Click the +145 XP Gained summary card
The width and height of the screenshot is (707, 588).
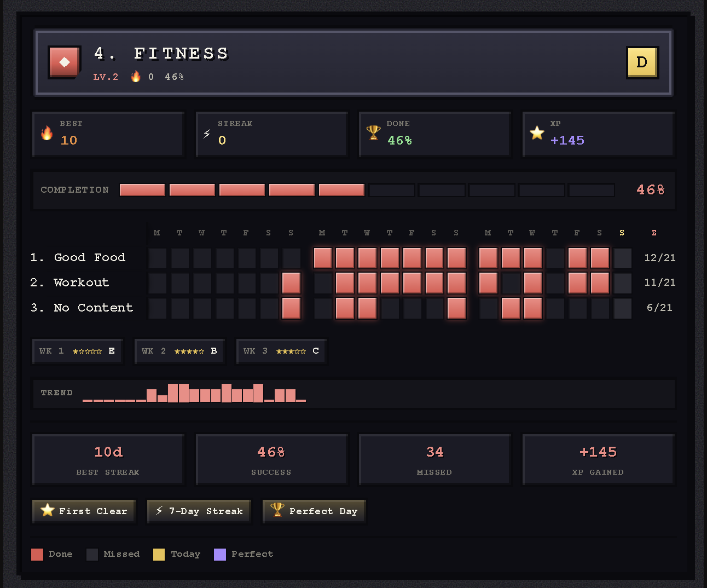tap(598, 460)
